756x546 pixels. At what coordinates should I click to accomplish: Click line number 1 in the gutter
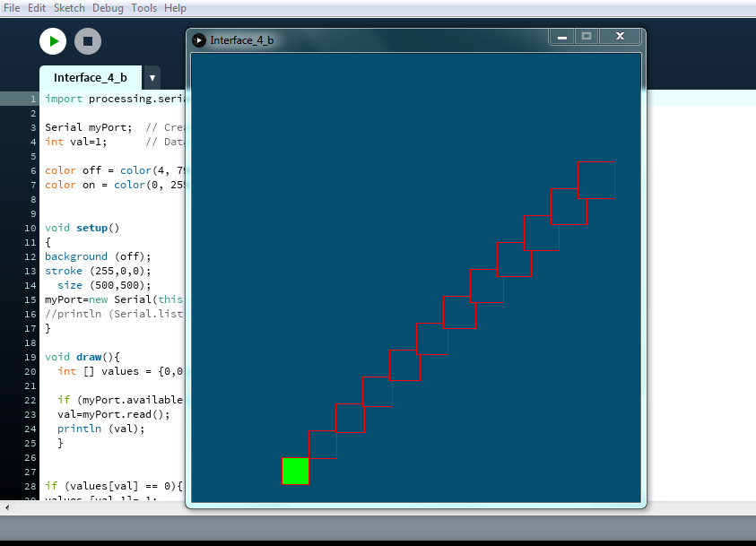coord(33,99)
